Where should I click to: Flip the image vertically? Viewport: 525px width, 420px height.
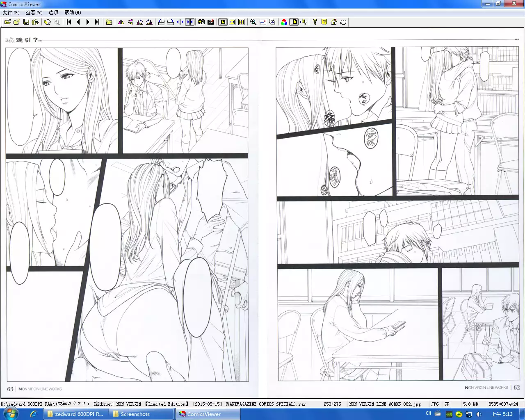[x=130, y=22]
